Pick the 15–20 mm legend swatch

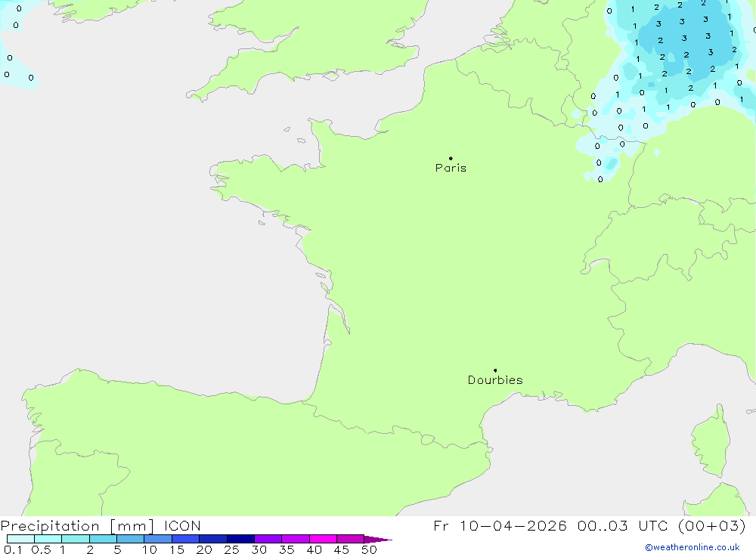click(186, 539)
